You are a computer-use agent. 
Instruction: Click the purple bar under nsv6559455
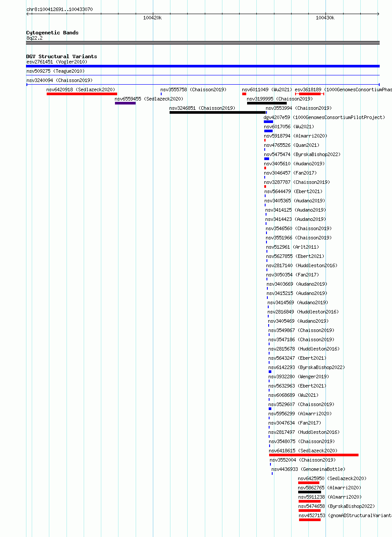point(125,103)
